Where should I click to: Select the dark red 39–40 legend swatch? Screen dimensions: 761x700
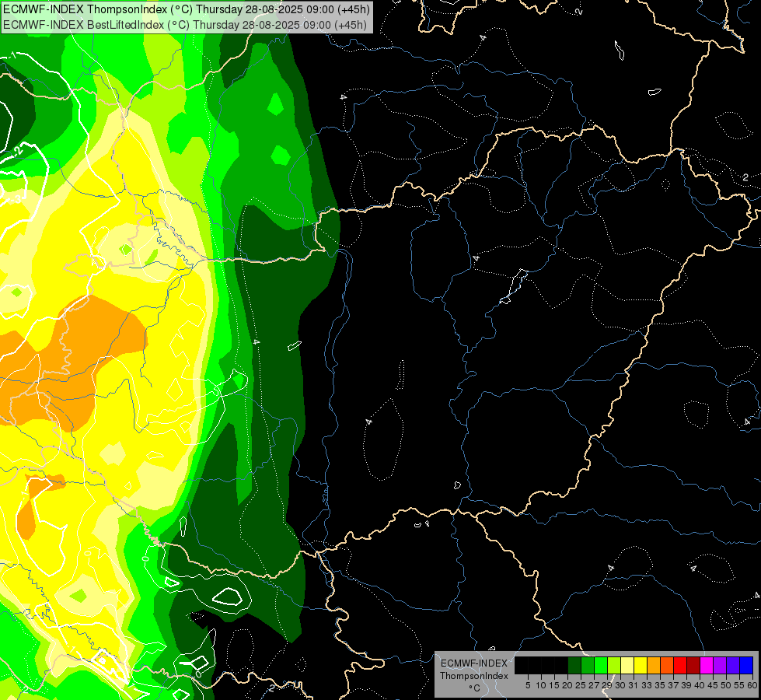click(x=693, y=665)
